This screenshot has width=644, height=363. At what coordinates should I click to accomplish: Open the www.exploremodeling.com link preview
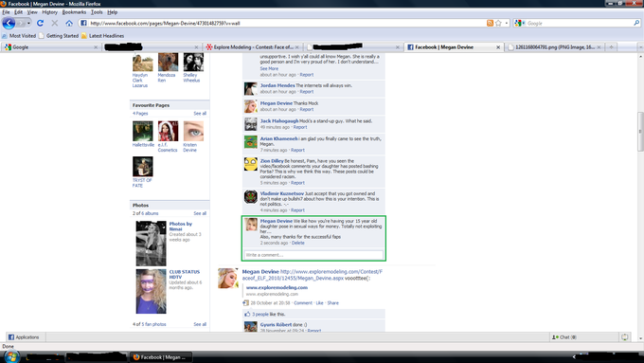[277, 287]
